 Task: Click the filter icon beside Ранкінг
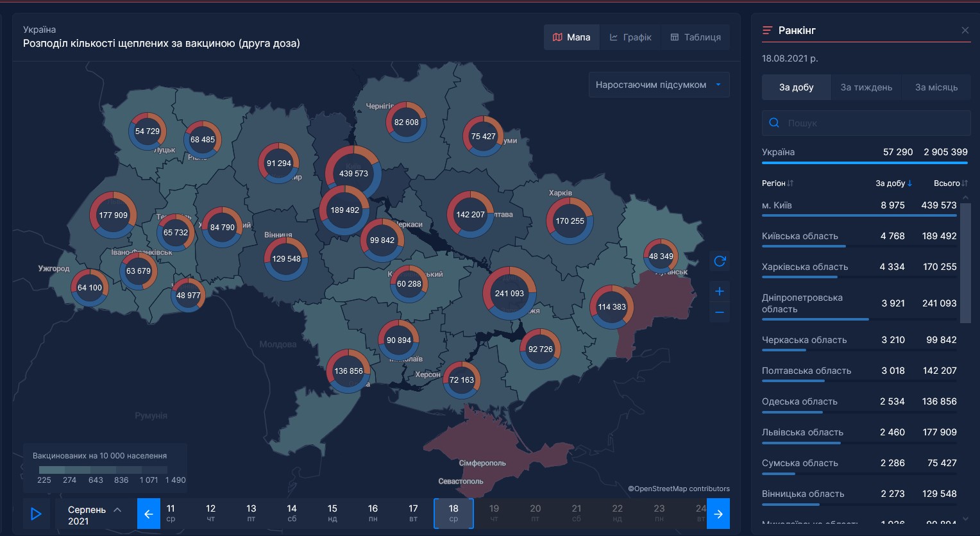click(x=767, y=29)
